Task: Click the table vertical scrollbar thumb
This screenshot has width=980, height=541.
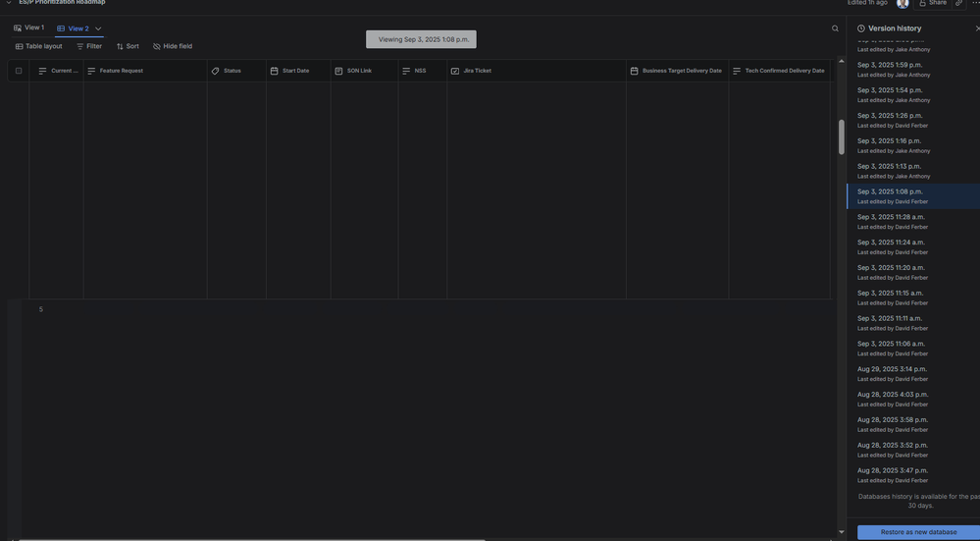Action: 842,137
